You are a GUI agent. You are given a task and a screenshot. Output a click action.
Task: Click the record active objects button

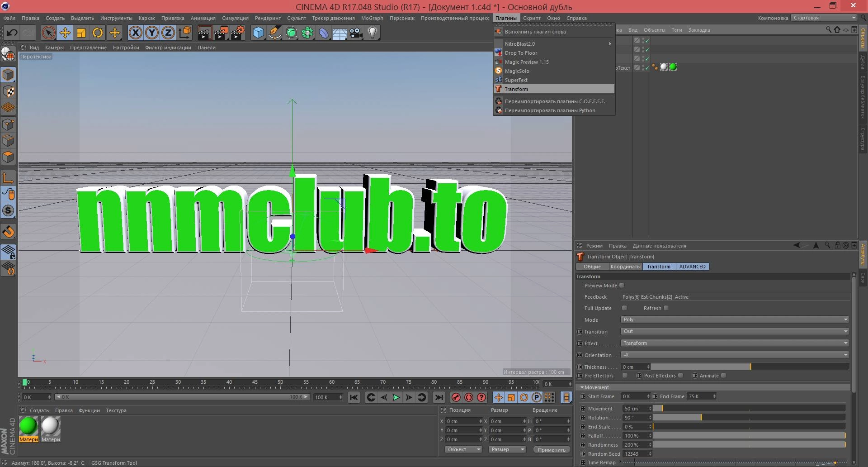click(x=456, y=397)
